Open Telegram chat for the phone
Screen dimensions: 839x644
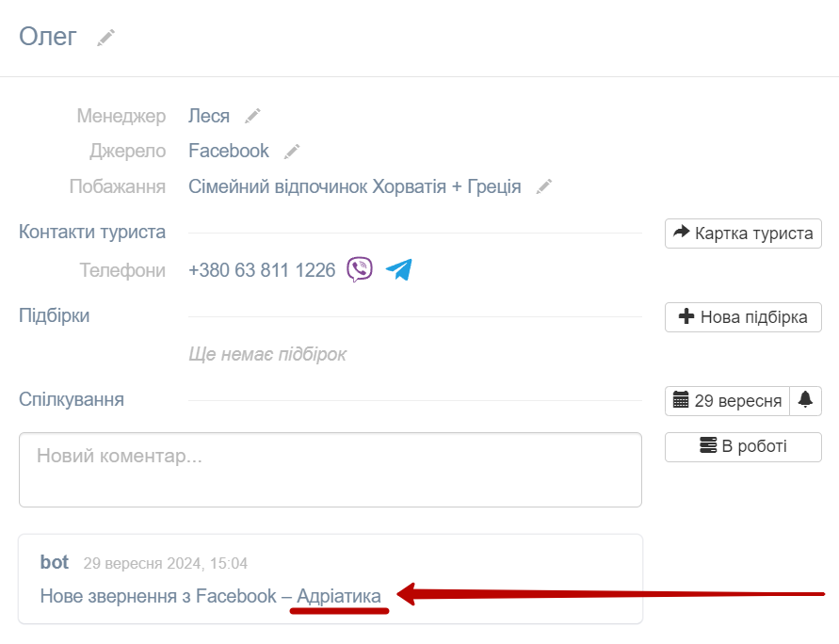[399, 269]
